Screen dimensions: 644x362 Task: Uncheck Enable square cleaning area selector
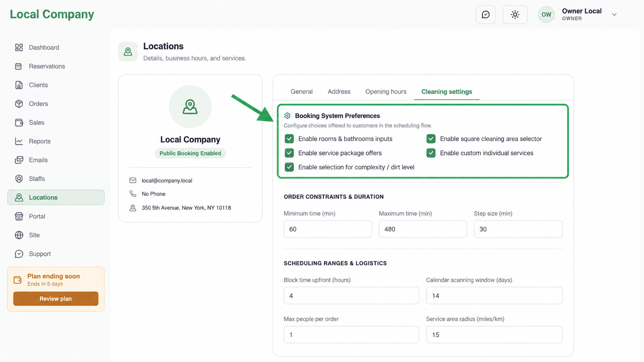(431, 139)
